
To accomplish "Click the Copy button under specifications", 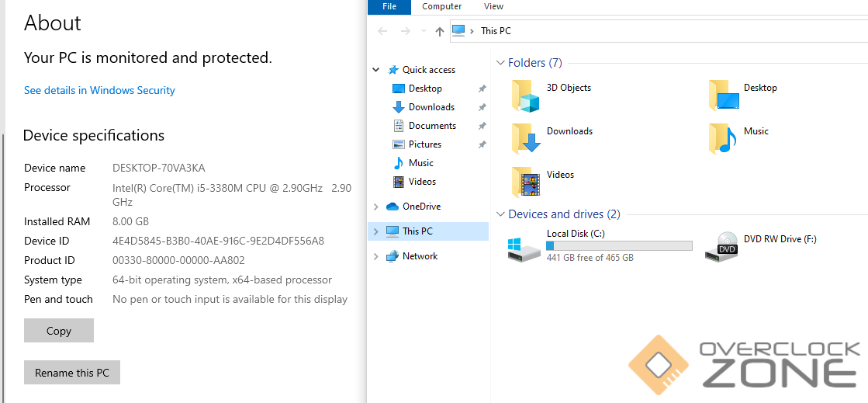I will click(59, 331).
